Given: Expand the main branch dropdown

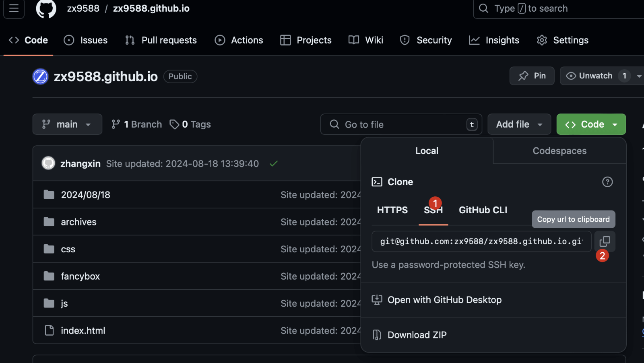Looking at the screenshot, I should point(67,124).
